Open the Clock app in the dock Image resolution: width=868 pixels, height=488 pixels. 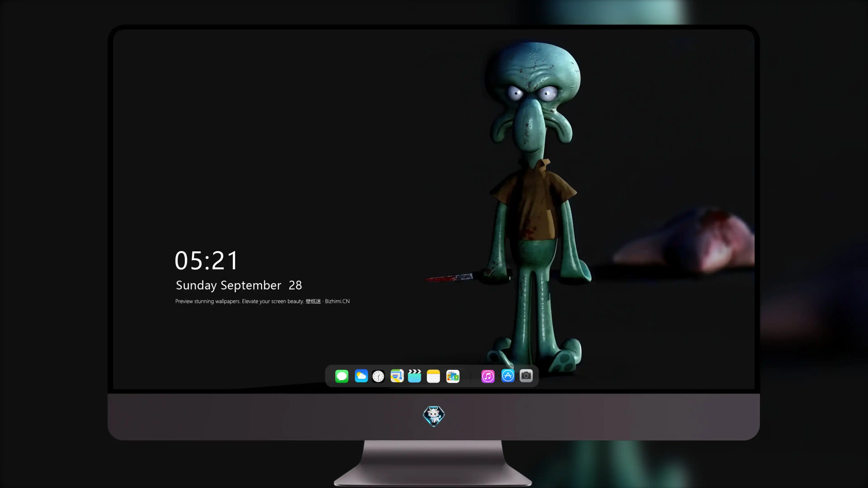coord(378,376)
